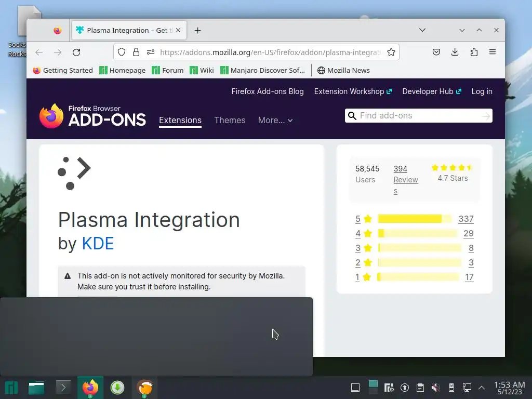
Task: Open site permissions icon in address bar
Action: 151,52
